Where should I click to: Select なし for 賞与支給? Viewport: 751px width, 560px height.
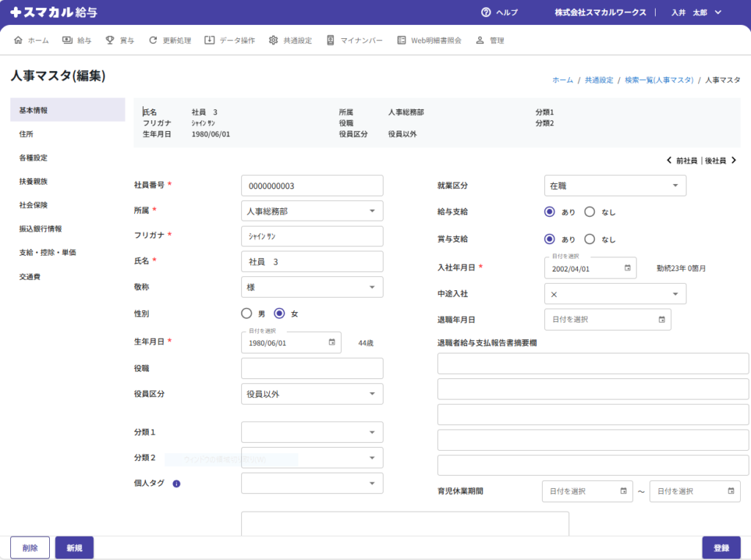coord(590,239)
